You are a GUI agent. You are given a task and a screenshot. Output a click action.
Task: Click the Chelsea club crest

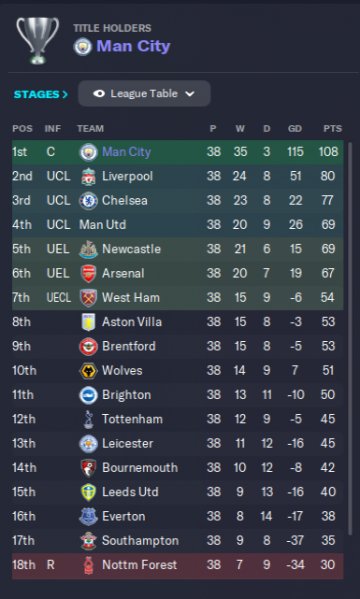[x=88, y=201]
